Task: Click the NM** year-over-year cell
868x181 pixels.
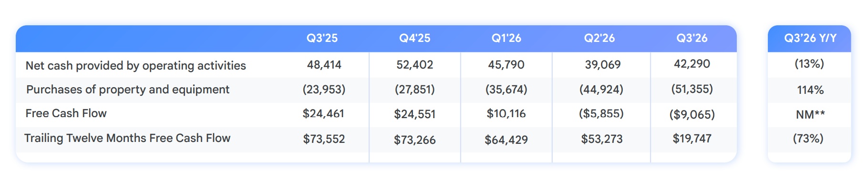Action: point(810,114)
